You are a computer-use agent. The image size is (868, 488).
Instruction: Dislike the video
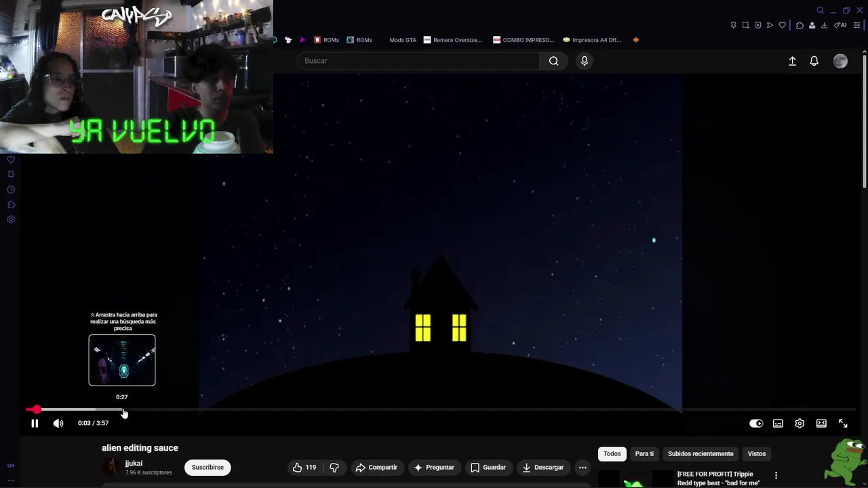(334, 467)
